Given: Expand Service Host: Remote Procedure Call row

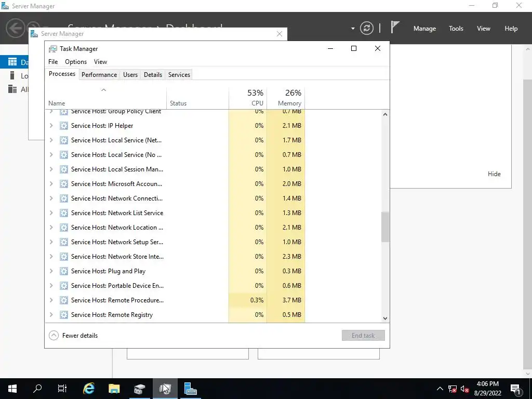Looking at the screenshot, I should pyautogui.click(x=51, y=300).
